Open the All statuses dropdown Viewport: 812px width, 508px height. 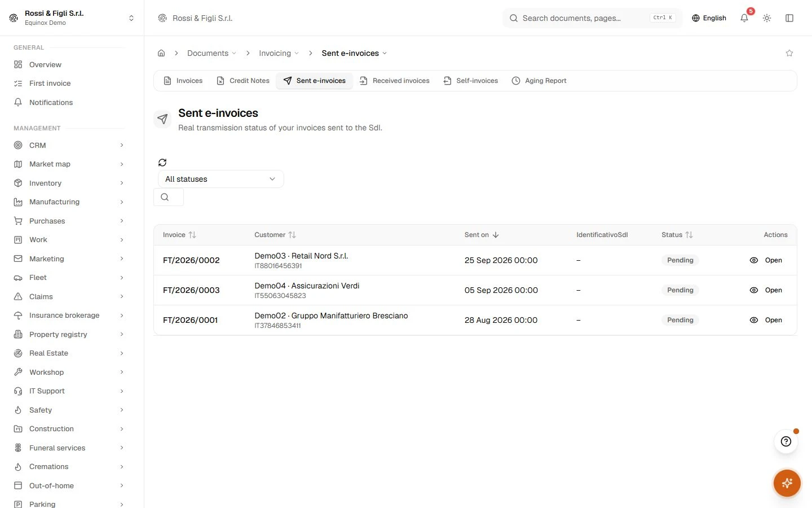pos(220,179)
